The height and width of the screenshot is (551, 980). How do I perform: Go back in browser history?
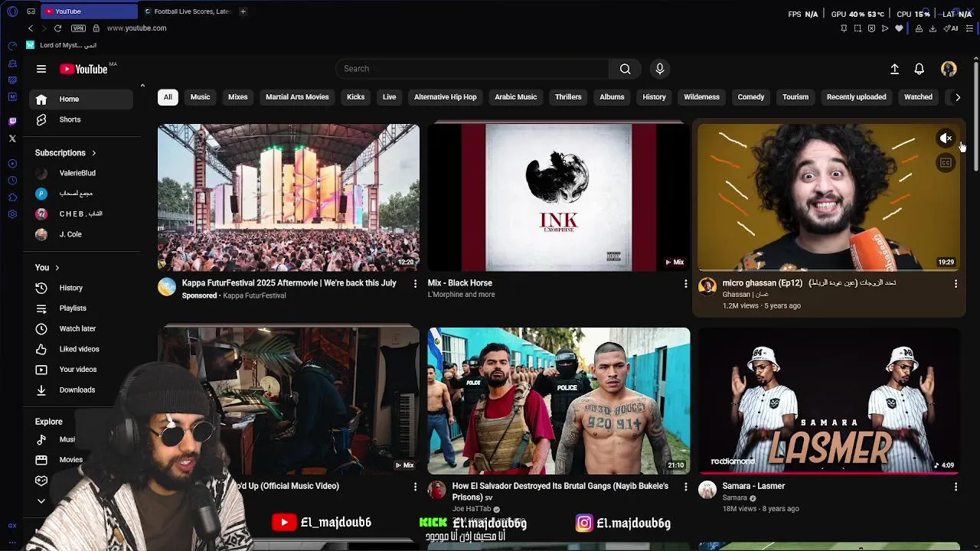point(31,28)
